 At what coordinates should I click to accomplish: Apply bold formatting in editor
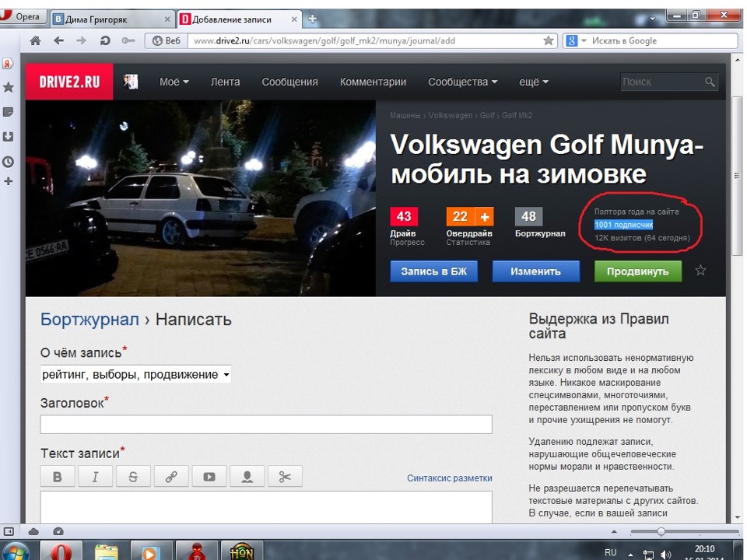pos(57,477)
